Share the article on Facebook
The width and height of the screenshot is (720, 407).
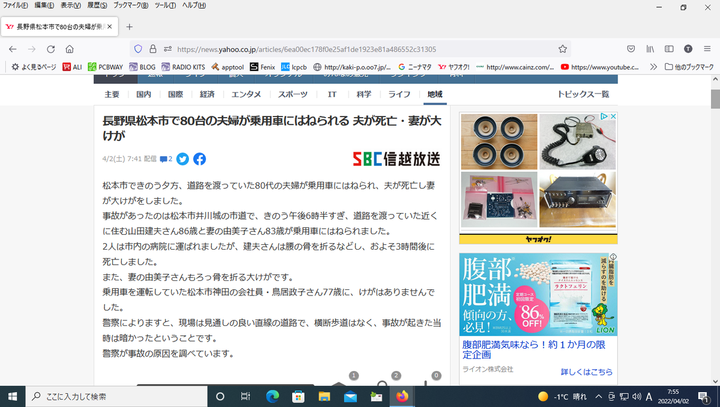(x=199, y=159)
